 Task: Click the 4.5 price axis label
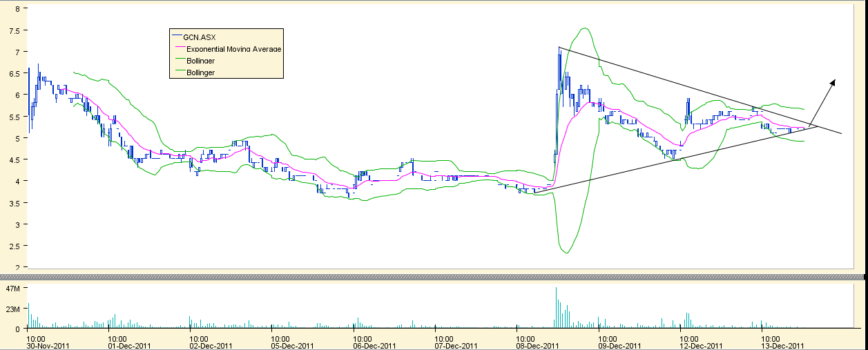click(15, 159)
